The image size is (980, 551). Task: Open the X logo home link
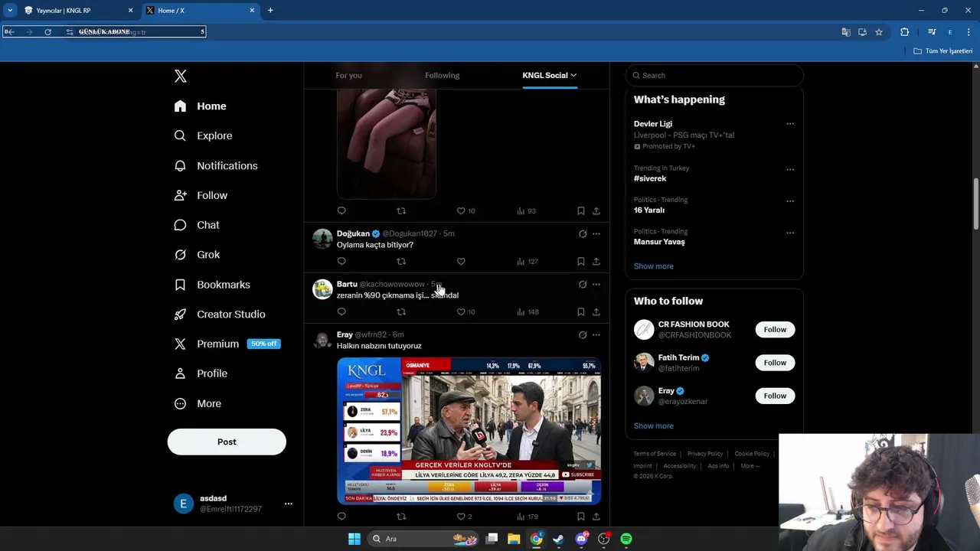click(x=181, y=76)
